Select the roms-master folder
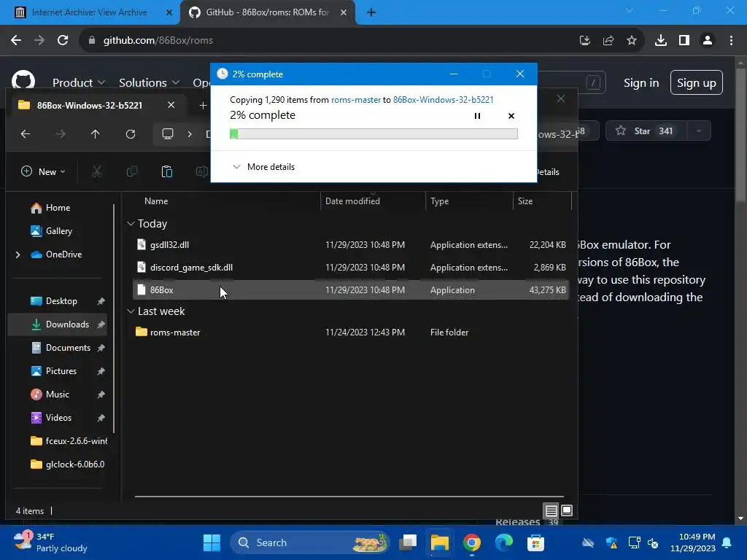This screenshot has height=560, width=747. 351,332
